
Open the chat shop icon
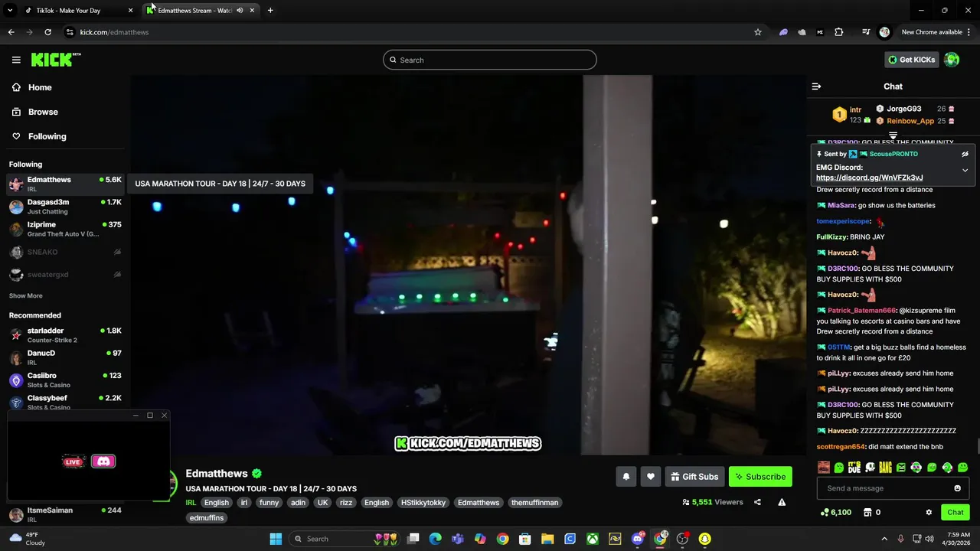pos(867,512)
